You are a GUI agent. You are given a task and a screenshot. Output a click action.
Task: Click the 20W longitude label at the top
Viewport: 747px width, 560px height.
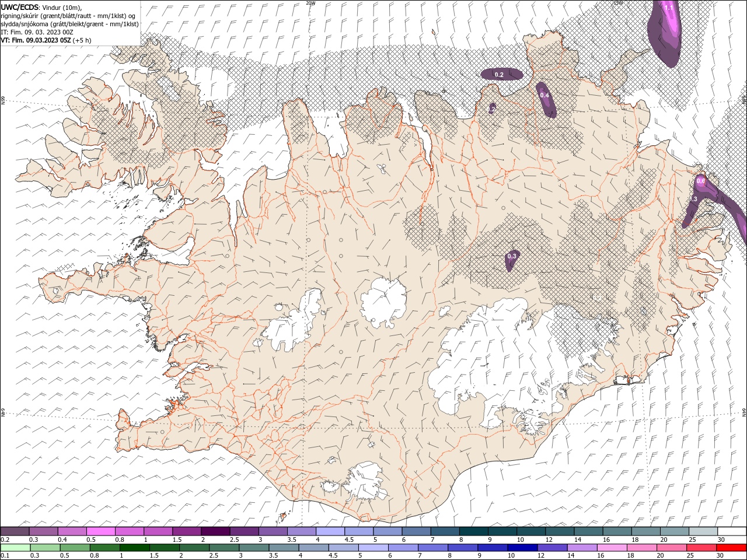coord(311,3)
